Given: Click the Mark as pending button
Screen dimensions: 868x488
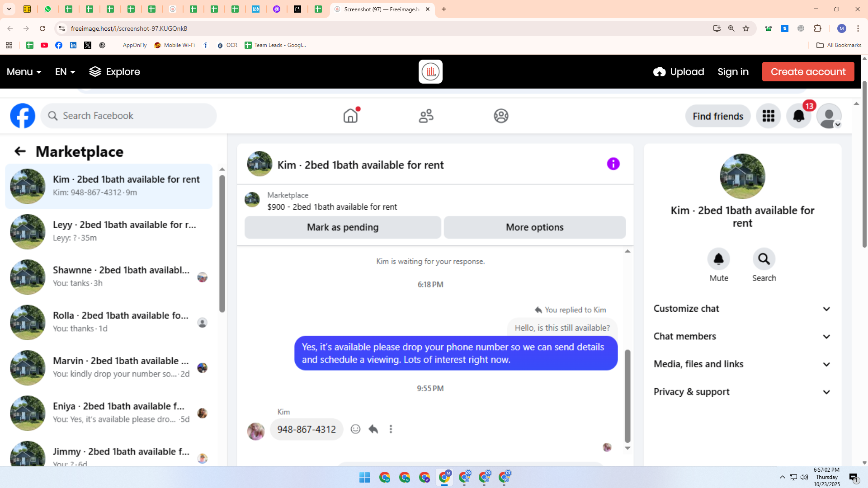Looking at the screenshot, I should point(343,227).
